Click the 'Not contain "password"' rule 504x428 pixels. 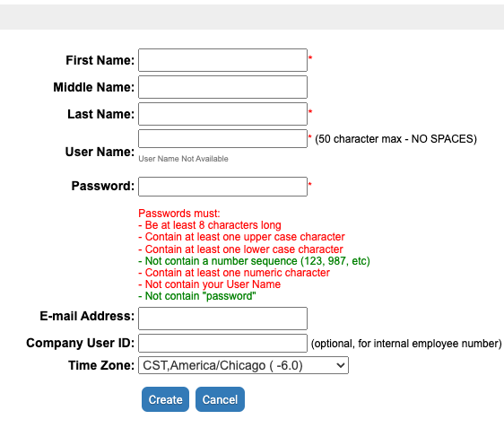point(197,296)
